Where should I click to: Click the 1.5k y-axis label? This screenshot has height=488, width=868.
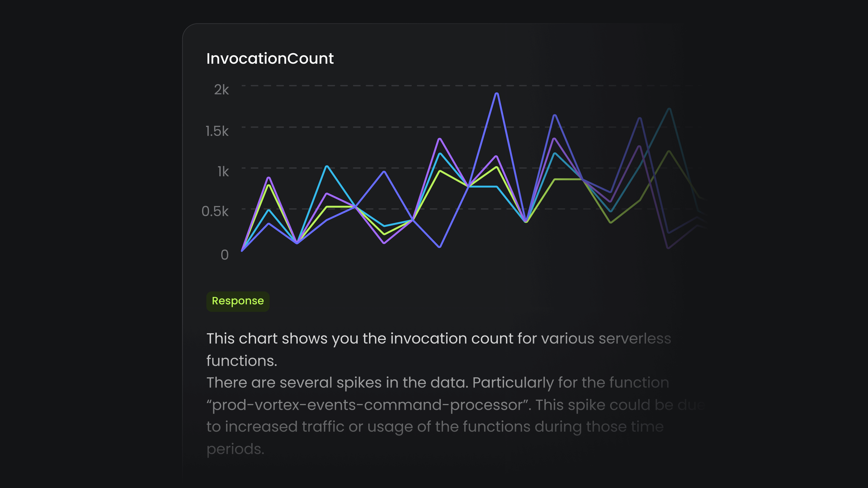point(217,131)
